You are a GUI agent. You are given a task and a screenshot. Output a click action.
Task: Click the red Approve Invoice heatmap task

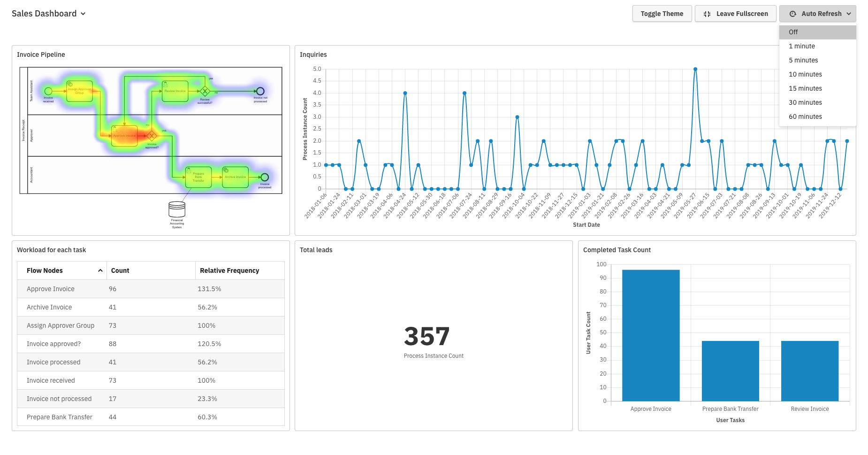(124, 136)
